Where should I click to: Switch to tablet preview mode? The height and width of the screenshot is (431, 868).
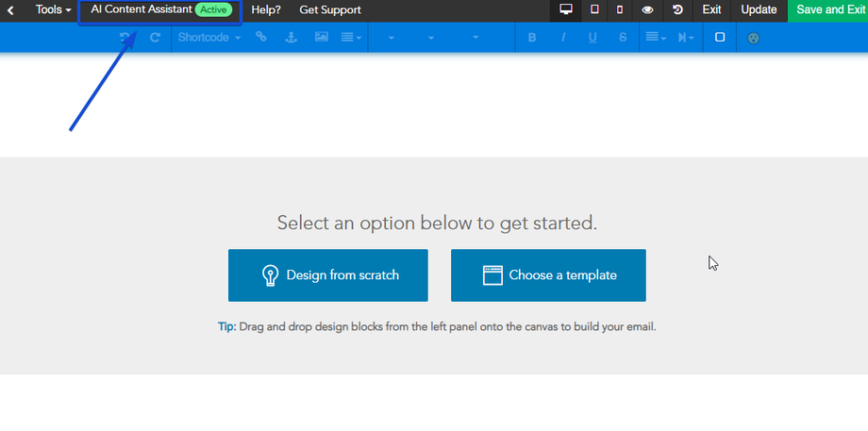[594, 10]
